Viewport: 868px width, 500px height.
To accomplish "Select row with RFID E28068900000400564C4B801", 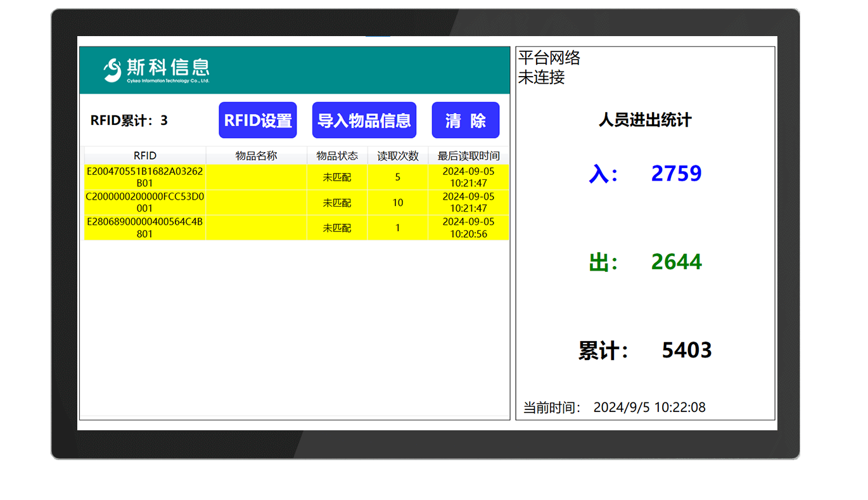I will (x=144, y=228).
